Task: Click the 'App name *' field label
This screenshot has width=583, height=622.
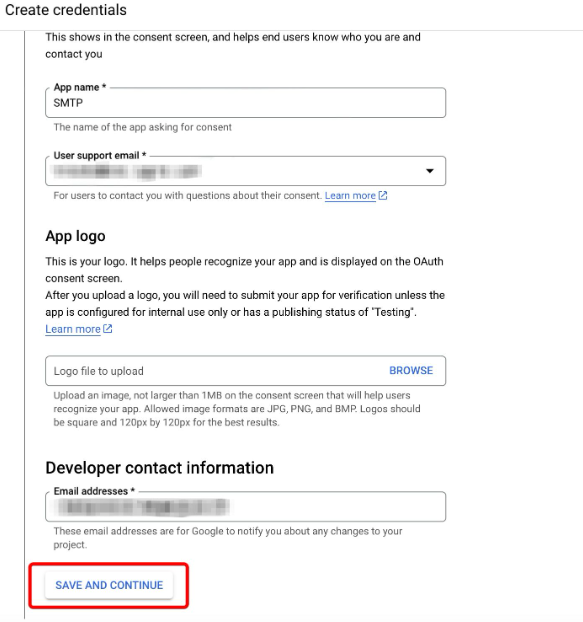Action: click(x=80, y=87)
